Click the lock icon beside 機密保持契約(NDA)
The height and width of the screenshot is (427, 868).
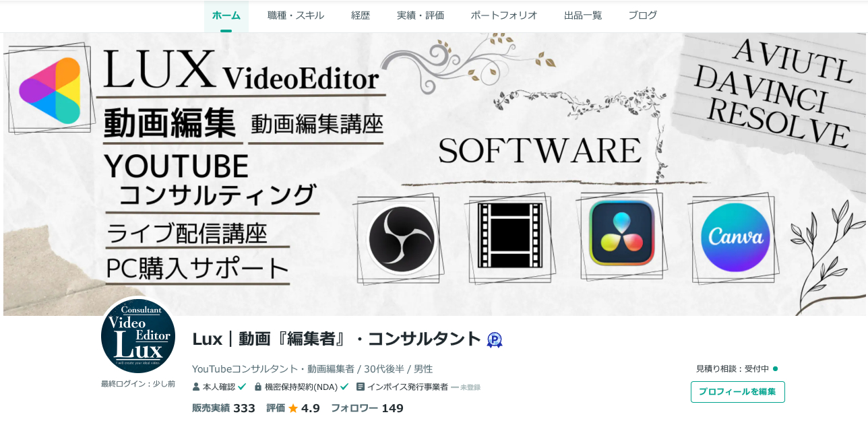pyautogui.click(x=258, y=387)
